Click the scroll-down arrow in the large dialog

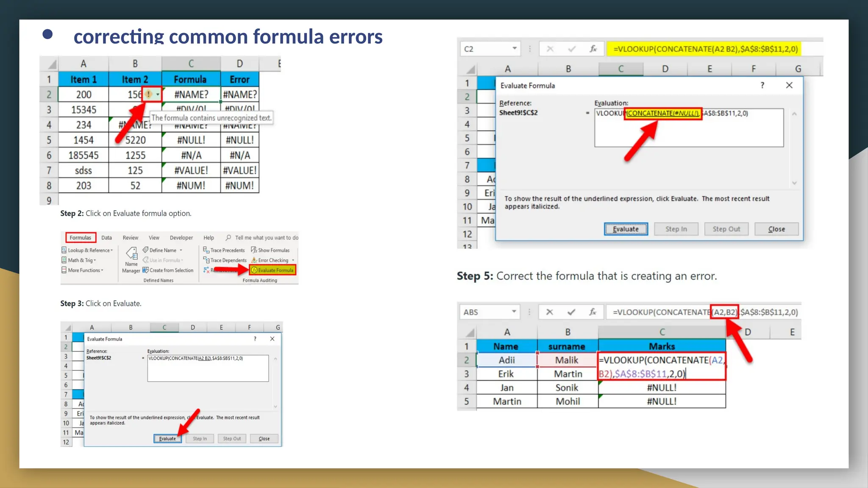click(x=794, y=183)
